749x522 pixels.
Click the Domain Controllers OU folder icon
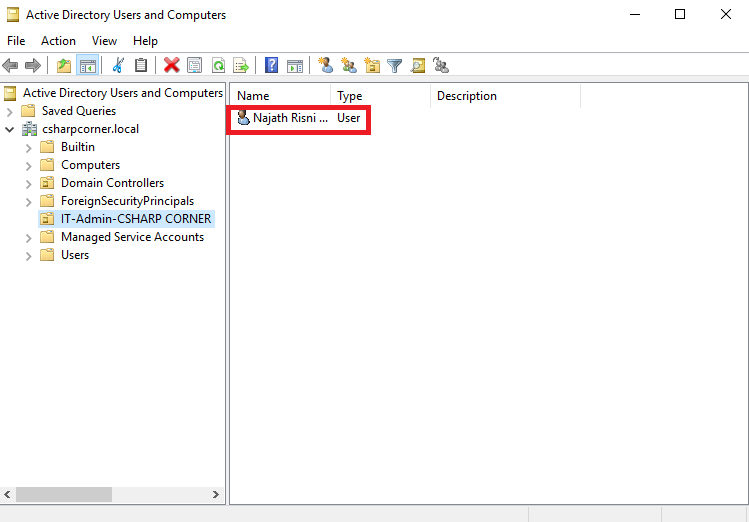(47, 183)
